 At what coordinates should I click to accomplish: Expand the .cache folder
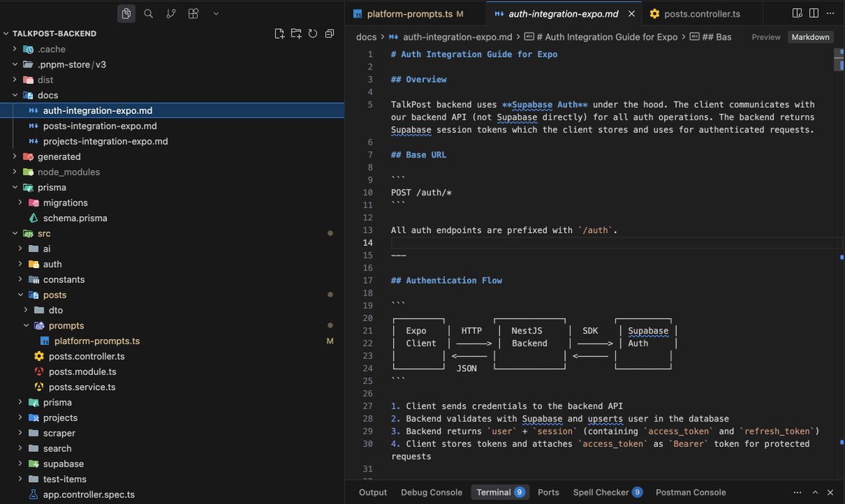[15, 49]
